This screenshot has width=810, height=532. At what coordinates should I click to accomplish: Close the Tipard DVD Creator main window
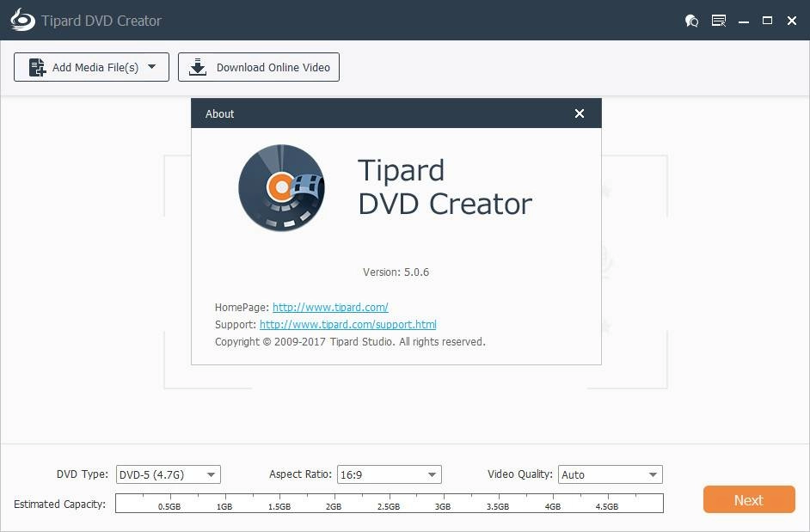pos(791,21)
